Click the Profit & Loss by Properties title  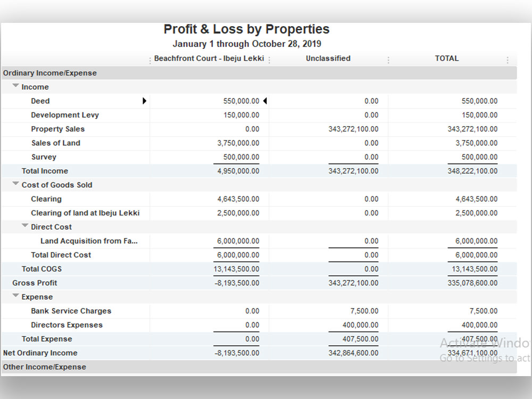tap(246, 29)
